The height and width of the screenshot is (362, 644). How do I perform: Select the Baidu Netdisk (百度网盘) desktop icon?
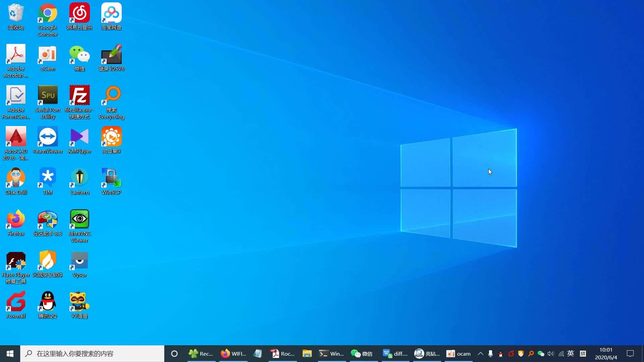pyautogui.click(x=111, y=17)
